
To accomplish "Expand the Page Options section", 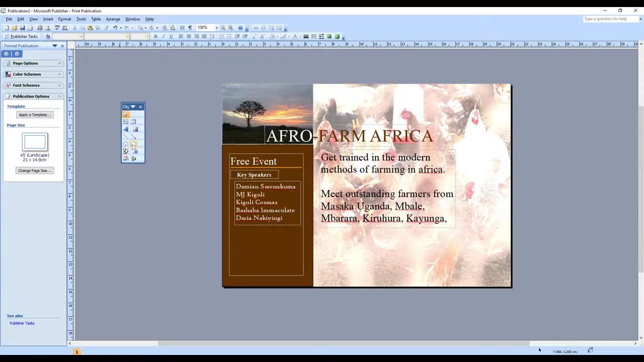I will point(33,63).
